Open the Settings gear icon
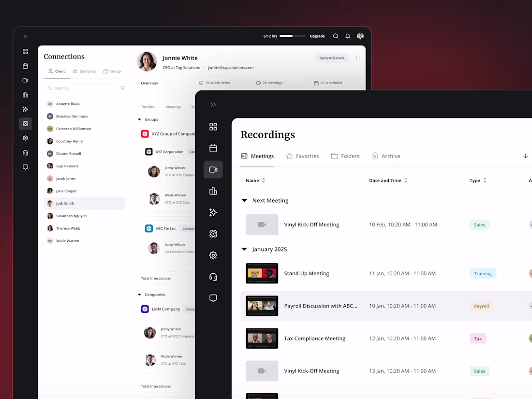 tap(213, 255)
